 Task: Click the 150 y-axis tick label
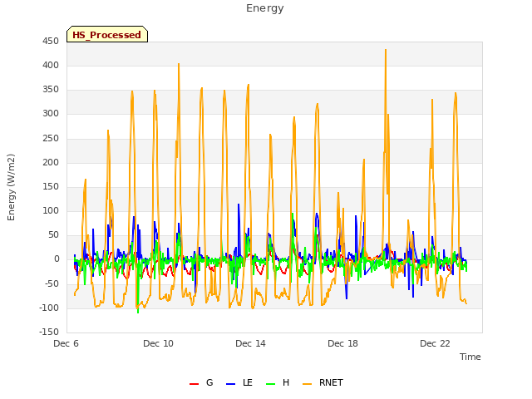(51, 186)
